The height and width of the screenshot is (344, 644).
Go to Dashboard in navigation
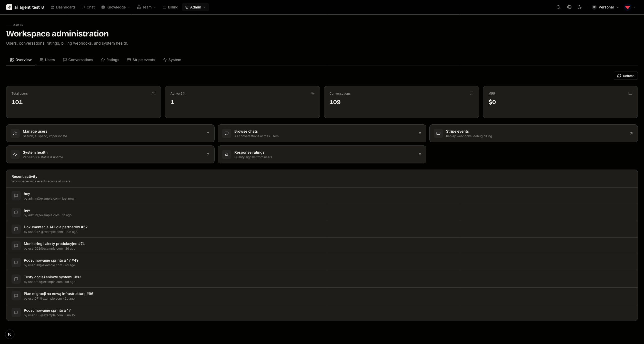[x=63, y=7]
